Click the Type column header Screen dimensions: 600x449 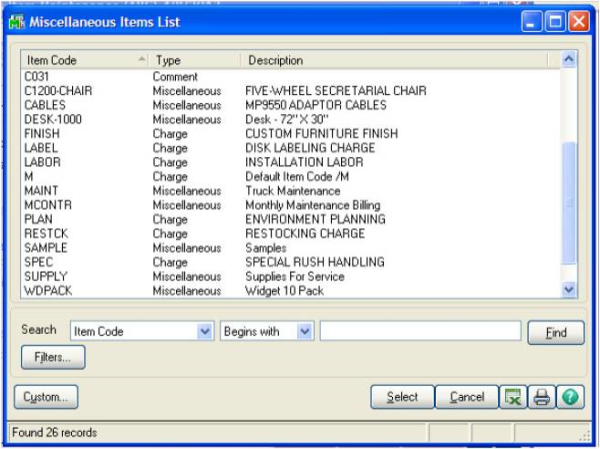click(192, 60)
